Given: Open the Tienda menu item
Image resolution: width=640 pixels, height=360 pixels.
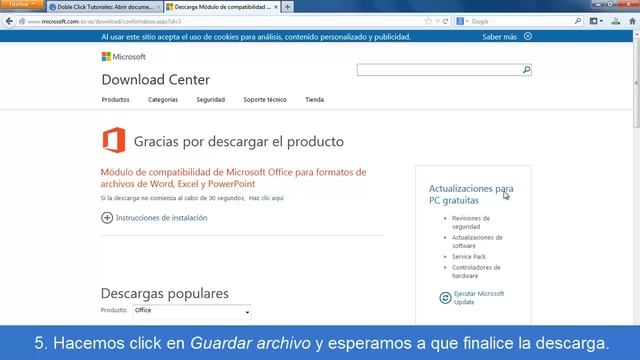Looking at the screenshot, I should coord(314,100).
